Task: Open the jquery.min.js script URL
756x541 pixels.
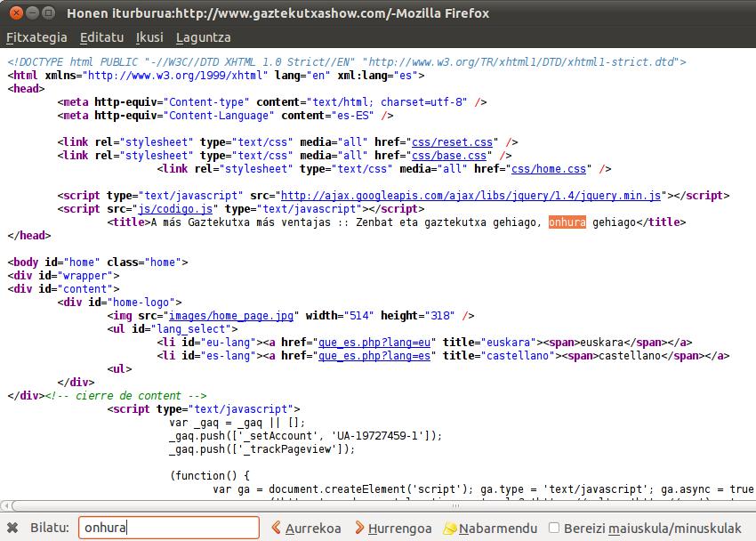Action: tap(470, 196)
